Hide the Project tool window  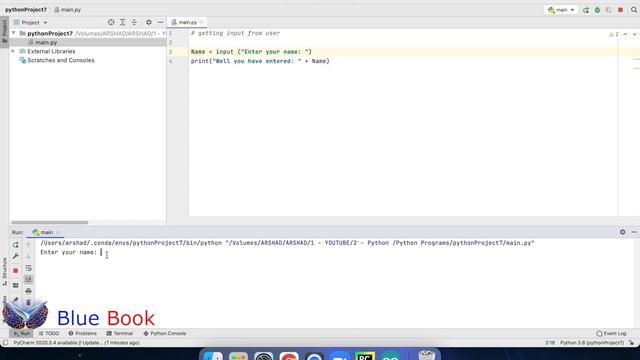pyautogui.click(x=160, y=22)
